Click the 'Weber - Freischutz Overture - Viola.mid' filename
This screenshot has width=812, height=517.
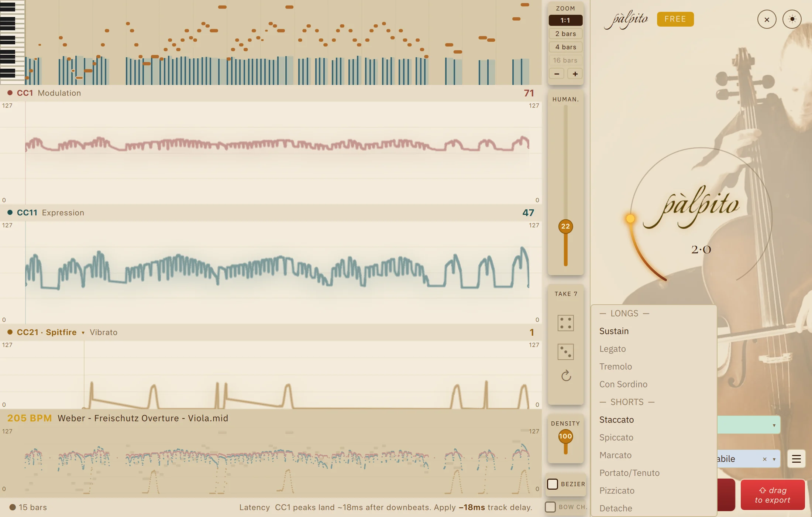(143, 418)
